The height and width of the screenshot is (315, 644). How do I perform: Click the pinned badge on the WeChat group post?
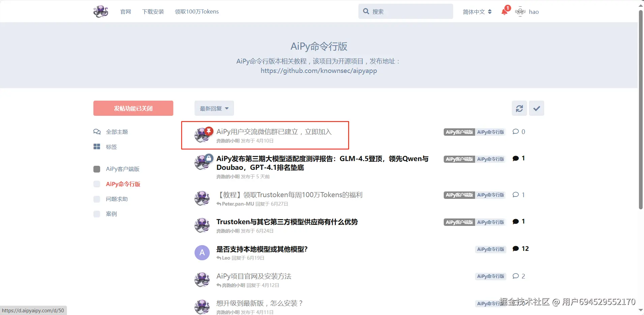point(209,131)
